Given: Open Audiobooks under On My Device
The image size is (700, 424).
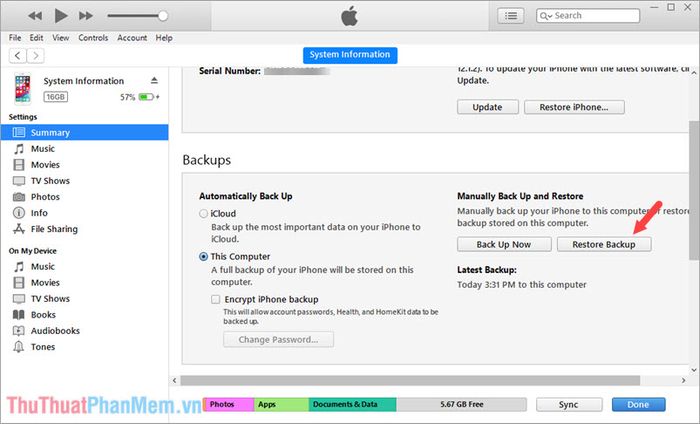Looking at the screenshot, I should 55,331.
